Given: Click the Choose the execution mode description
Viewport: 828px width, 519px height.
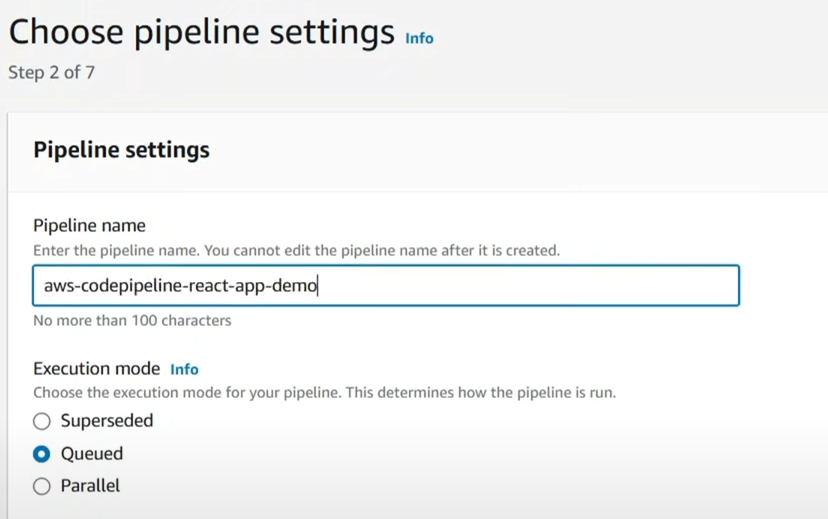Looking at the screenshot, I should pyautogui.click(x=325, y=393).
